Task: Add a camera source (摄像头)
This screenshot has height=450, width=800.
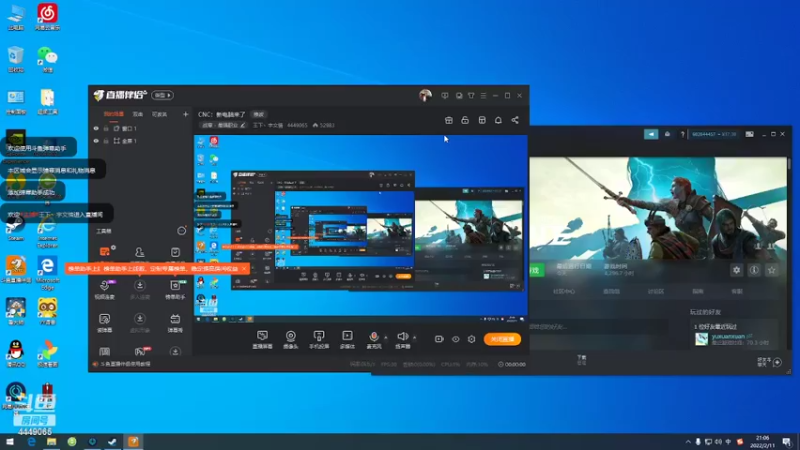Action: (290, 339)
